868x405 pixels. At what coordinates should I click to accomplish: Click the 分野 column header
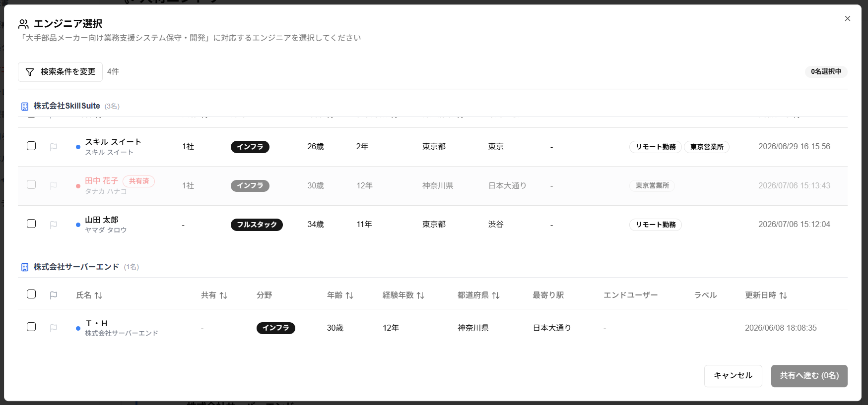pos(264,295)
